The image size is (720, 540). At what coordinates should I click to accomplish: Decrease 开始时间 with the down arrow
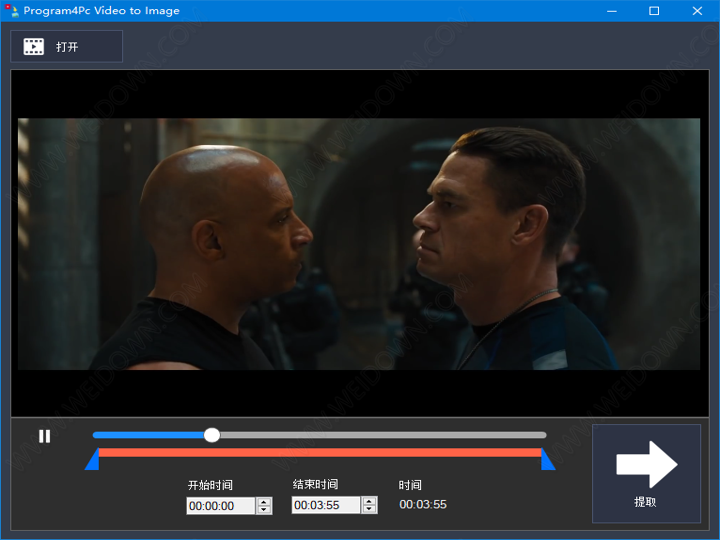click(264, 510)
